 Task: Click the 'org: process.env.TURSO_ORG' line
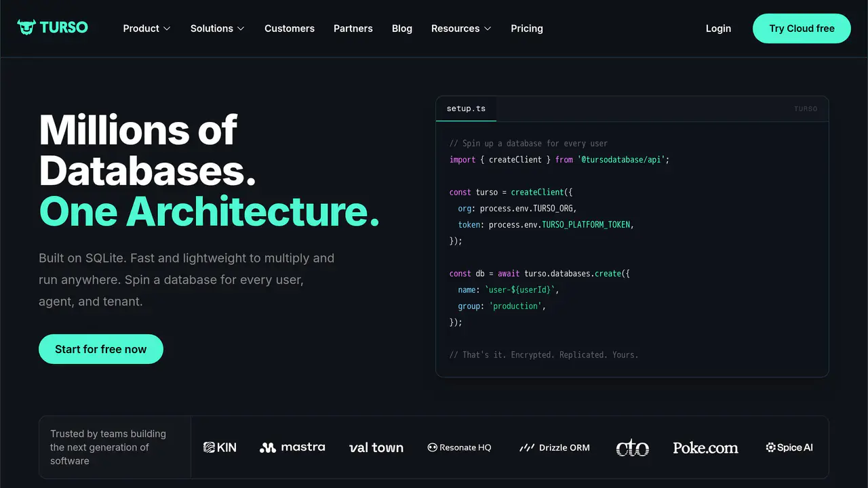[517, 209]
